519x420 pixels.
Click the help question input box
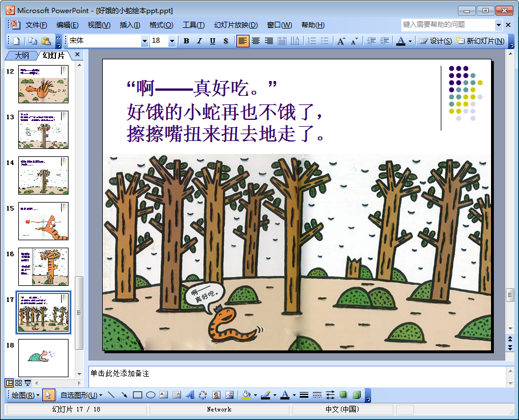click(448, 25)
